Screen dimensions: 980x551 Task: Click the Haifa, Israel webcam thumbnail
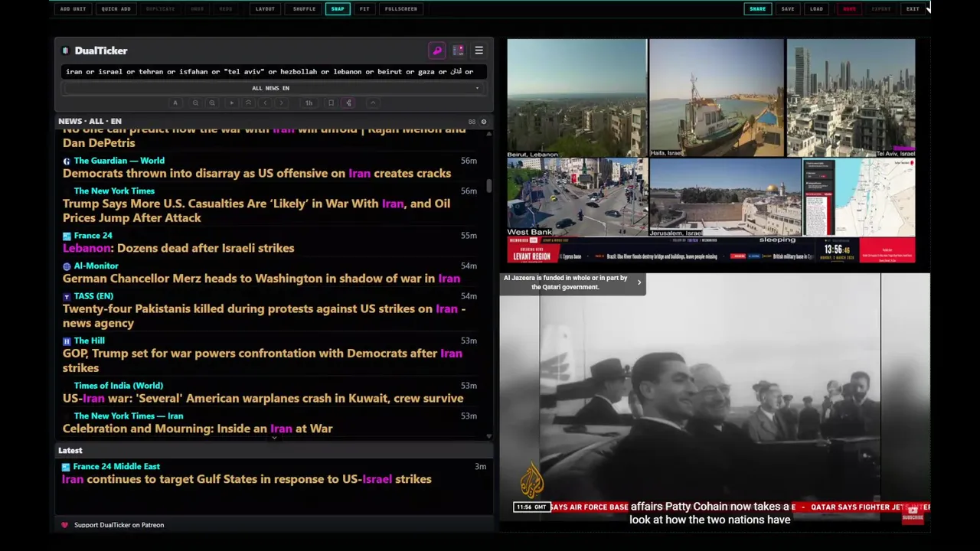point(717,98)
